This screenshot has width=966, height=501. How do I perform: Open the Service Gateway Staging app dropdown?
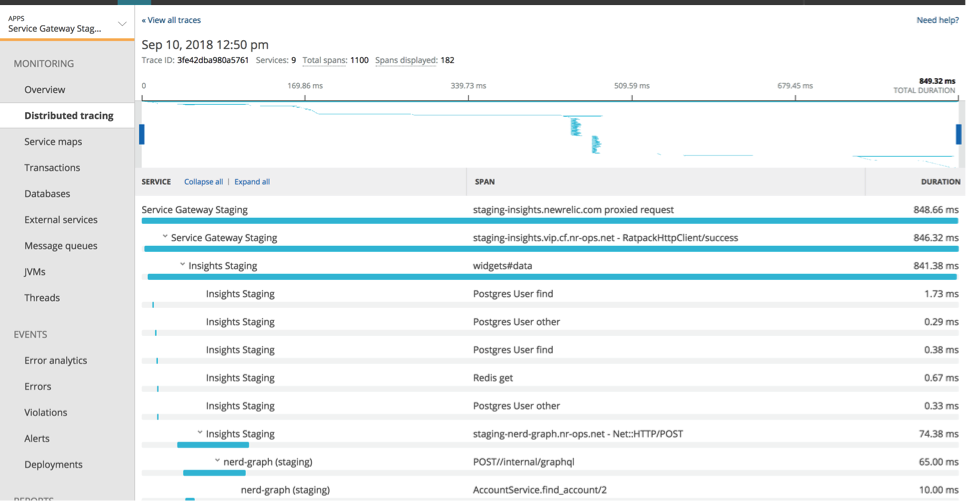tap(67, 24)
